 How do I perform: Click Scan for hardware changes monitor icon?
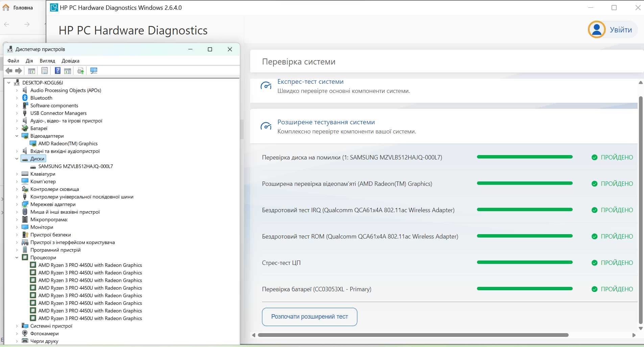coord(94,71)
